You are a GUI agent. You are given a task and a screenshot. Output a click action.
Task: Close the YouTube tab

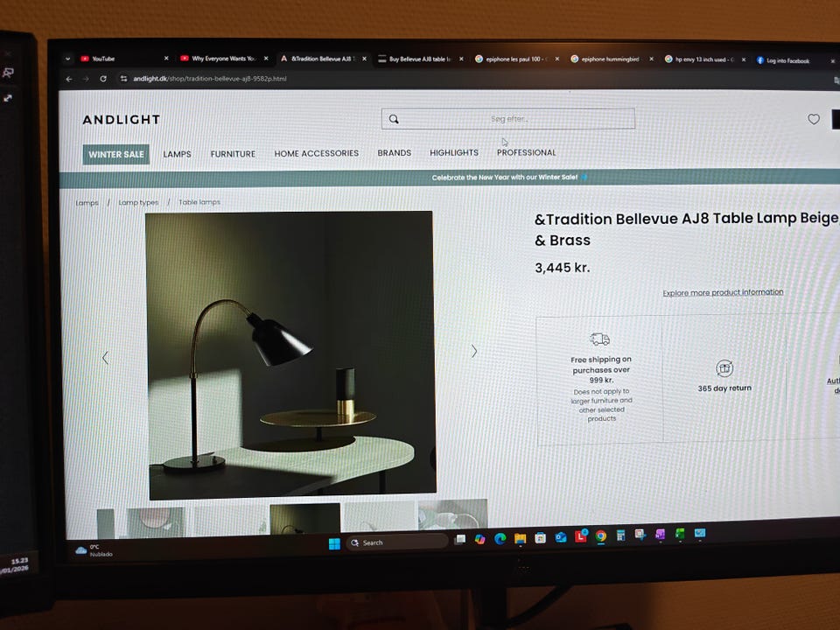pos(166,59)
